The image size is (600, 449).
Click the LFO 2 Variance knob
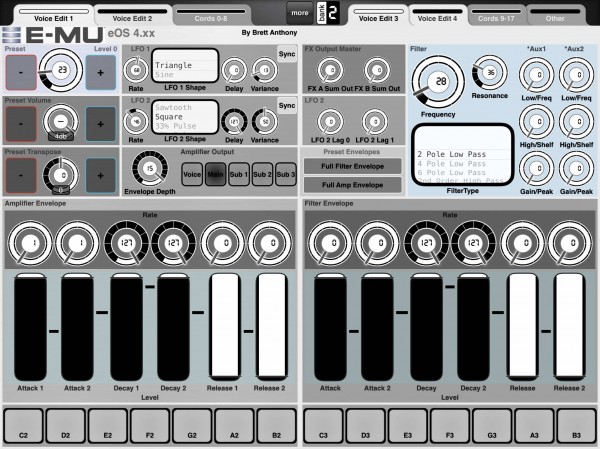click(x=264, y=121)
